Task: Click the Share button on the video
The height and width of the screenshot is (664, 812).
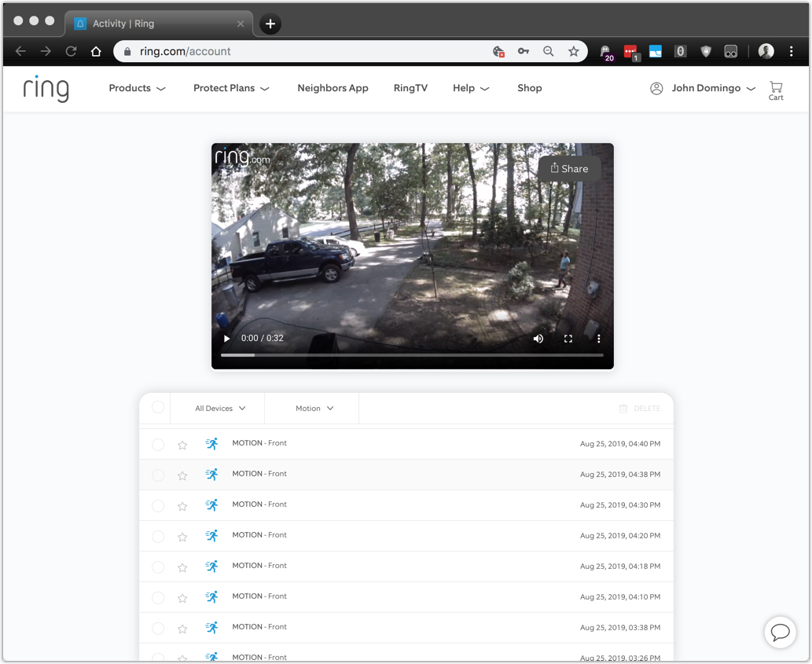Action: tap(569, 168)
